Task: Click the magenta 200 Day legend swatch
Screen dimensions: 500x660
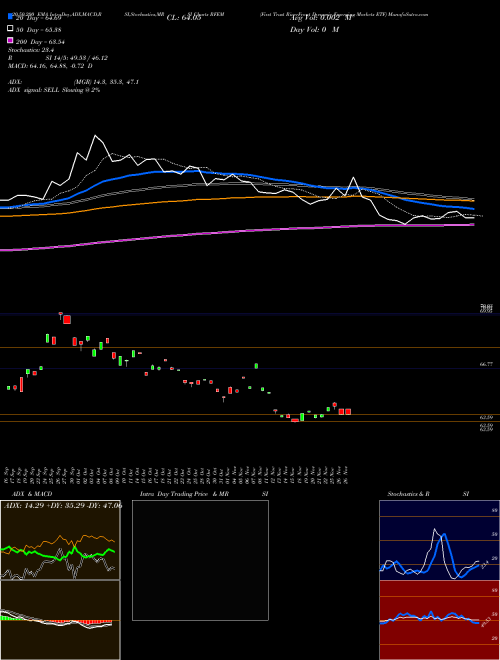Action: 10,40
